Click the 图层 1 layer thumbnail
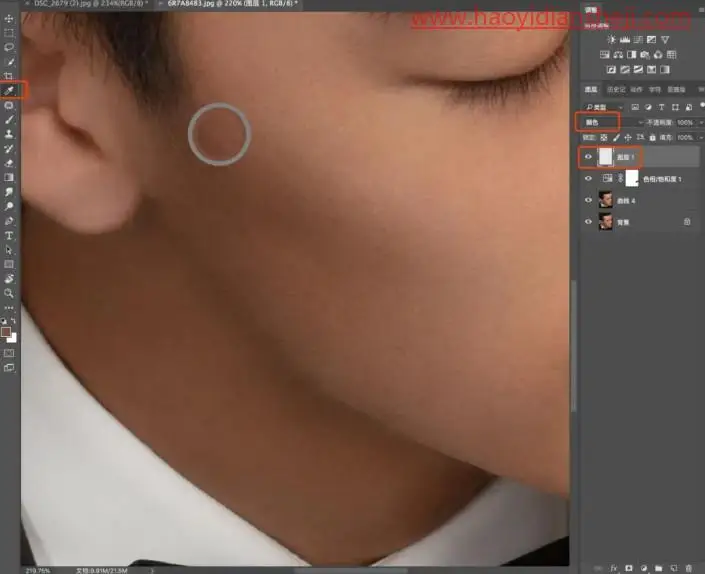This screenshot has width=705, height=574. point(605,157)
